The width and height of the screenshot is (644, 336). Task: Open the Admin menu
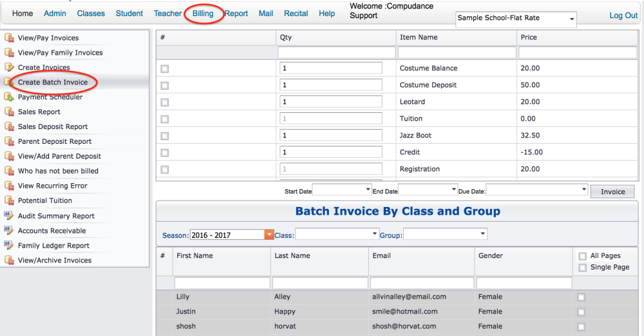pos(55,14)
